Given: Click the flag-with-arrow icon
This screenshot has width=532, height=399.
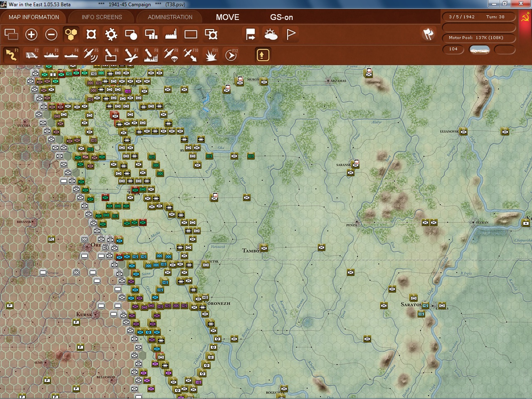Looking at the screenshot, I should click(251, 34).
